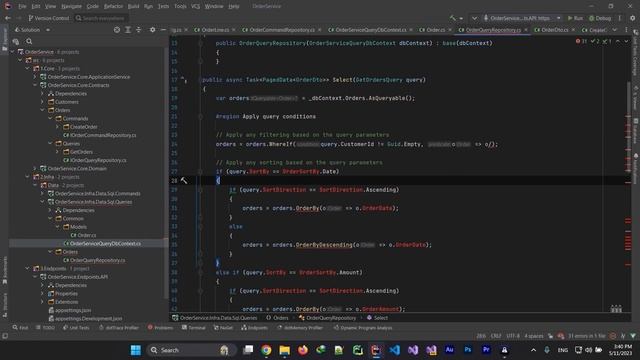Close the OrderQueryRepository.cs tab

[526, 30]
